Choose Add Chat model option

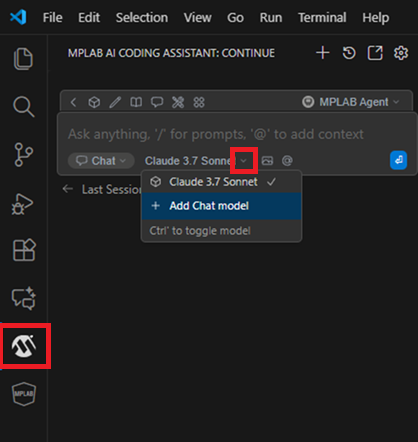point(222,206)
